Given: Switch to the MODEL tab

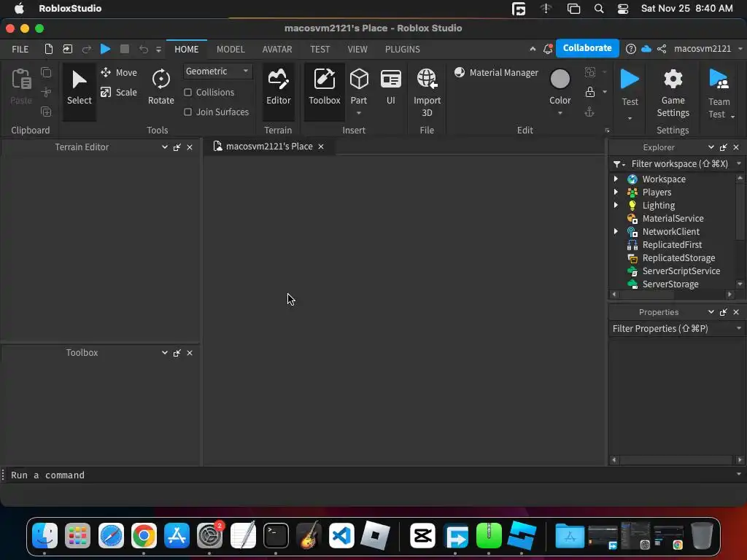Looking at the screenshot, I should click(231, 49).
